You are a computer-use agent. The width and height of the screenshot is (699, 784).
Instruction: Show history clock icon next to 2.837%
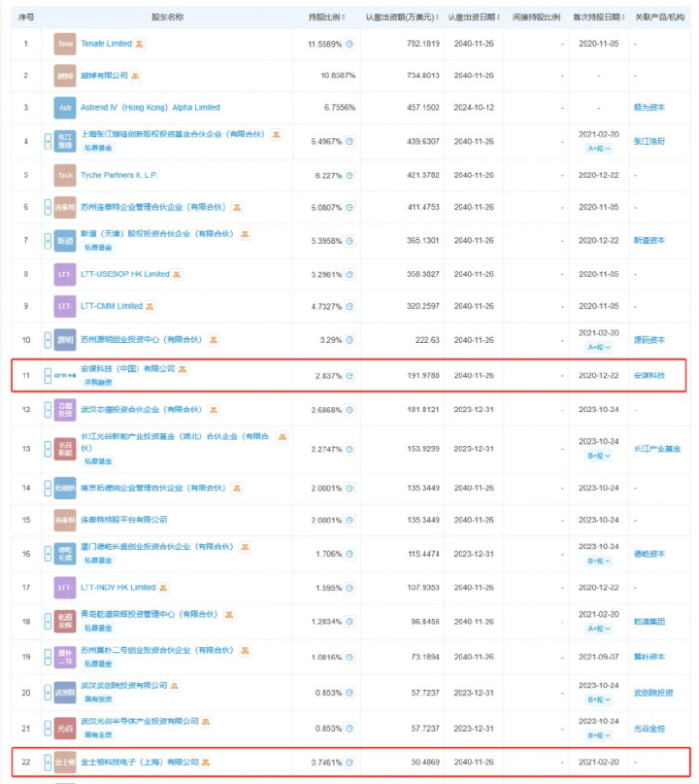tap(349, 376)
